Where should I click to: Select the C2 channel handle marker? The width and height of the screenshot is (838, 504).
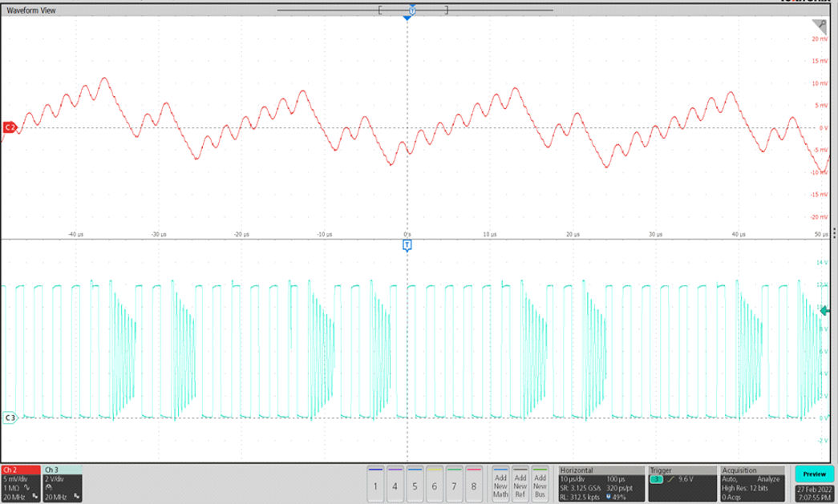pyautogui.click(x=10, y=127)
